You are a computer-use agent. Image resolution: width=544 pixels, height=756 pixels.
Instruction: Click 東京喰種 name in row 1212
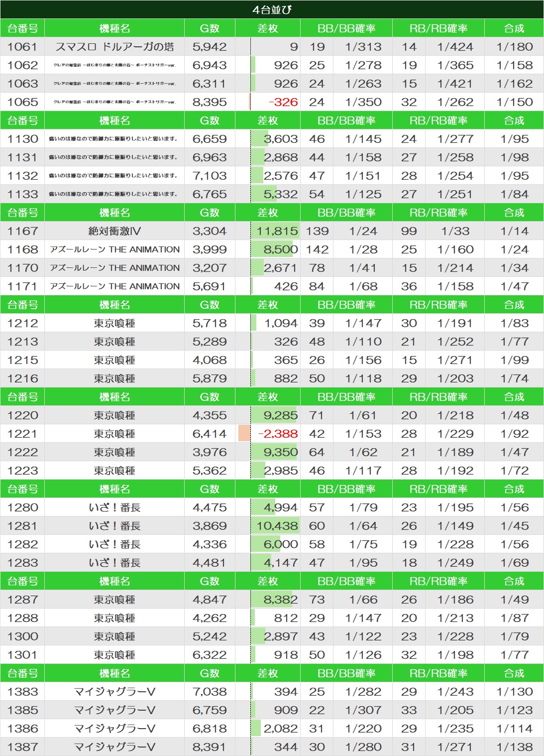pyautogui.click(x=114, y=323)
